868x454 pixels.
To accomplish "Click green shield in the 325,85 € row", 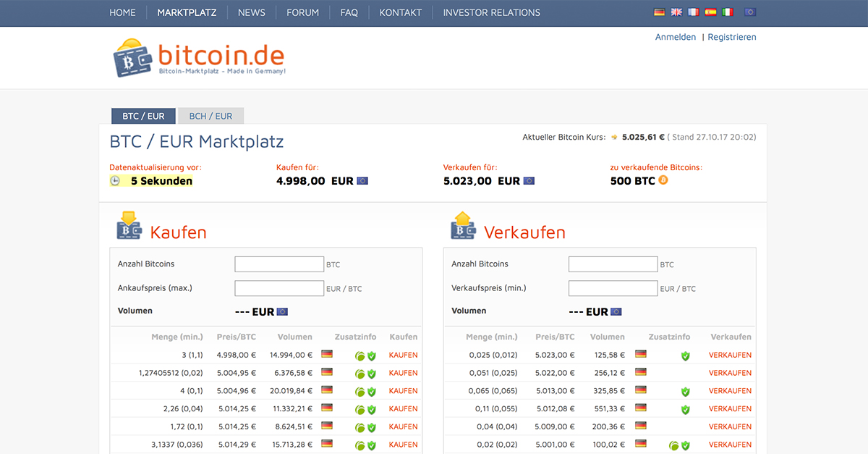I will tap(686, 392).
